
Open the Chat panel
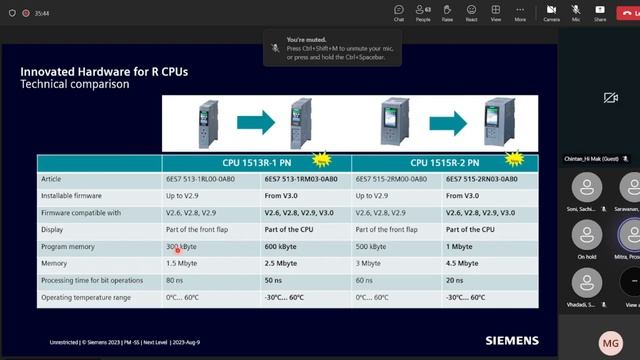point(399,13)
